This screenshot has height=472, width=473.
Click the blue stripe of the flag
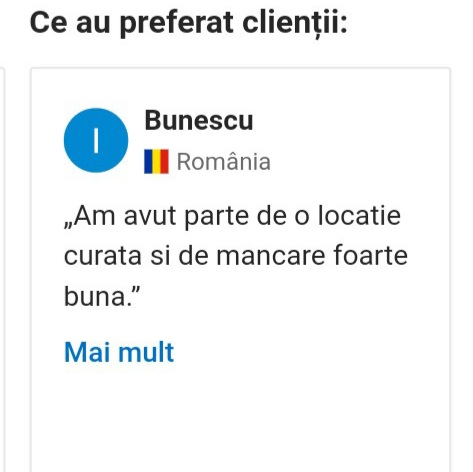point(148,162)
